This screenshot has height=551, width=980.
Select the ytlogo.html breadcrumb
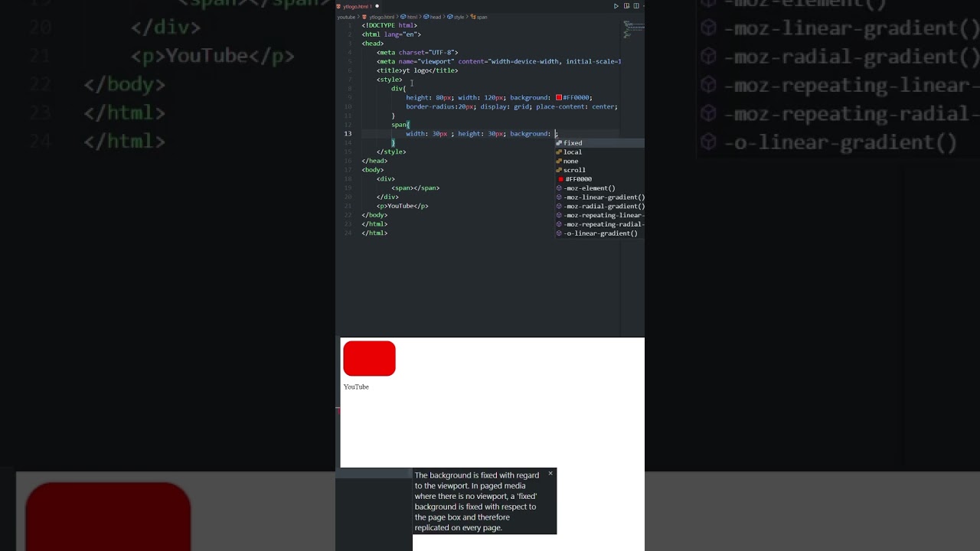tap(380, 17)
